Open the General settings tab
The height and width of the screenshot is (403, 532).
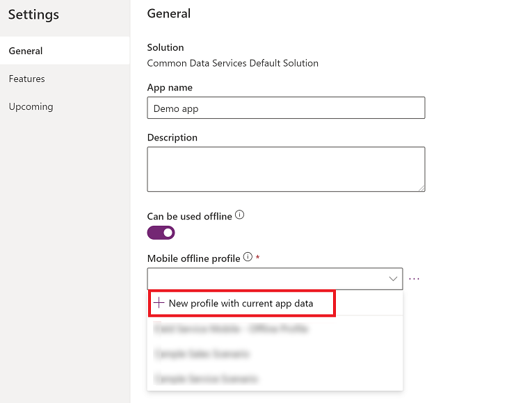pos(26,51)
